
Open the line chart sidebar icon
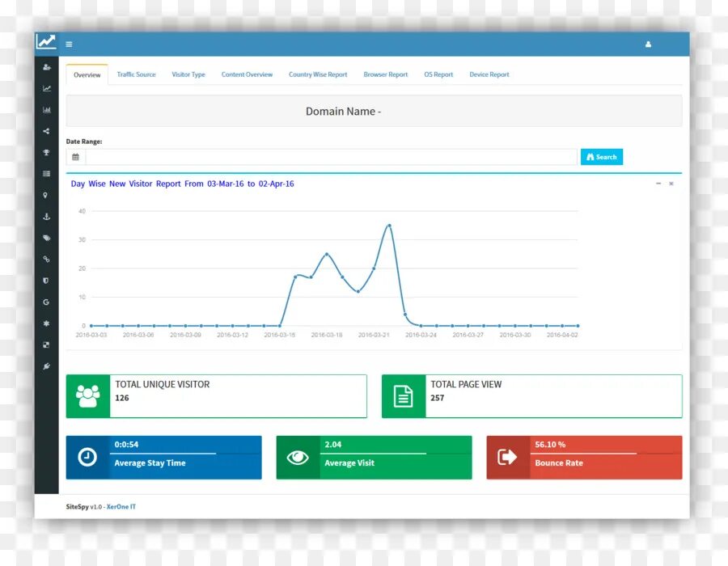tap(46, 89)
